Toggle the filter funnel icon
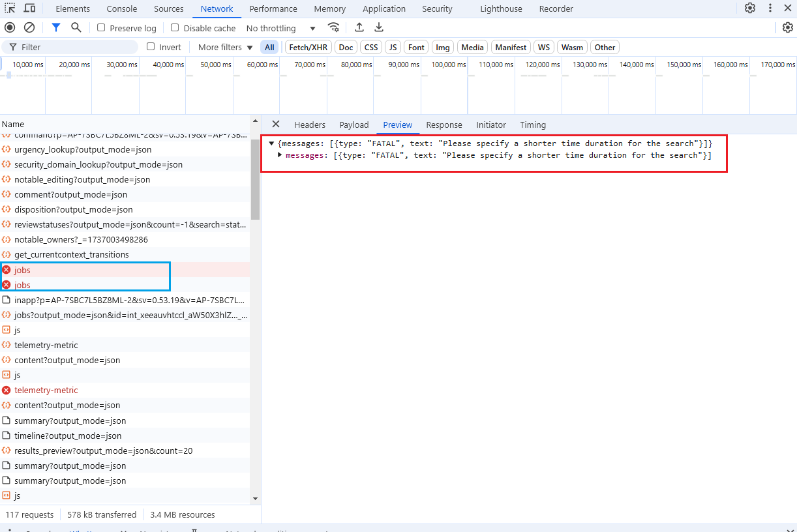The height and width of the screenshot is (532, 797). [x=56, y=27]
